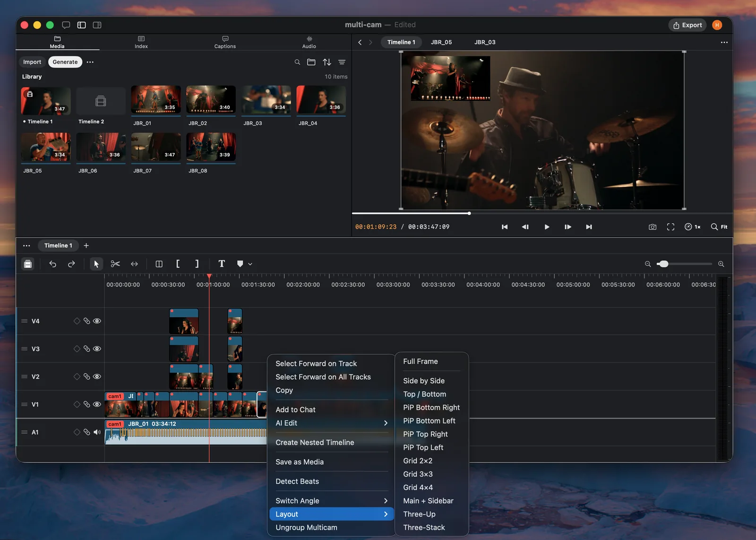Open library filter list options
Screen dimensions: 756x540
pos(342,62)
